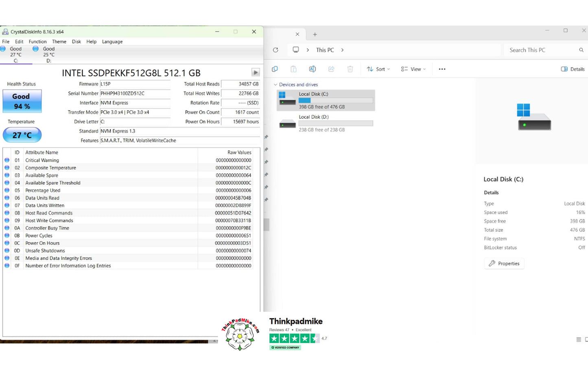Click the 27 °C temperature indicator
This screenshot has width=588, height=369.
(x=22, y=135)
